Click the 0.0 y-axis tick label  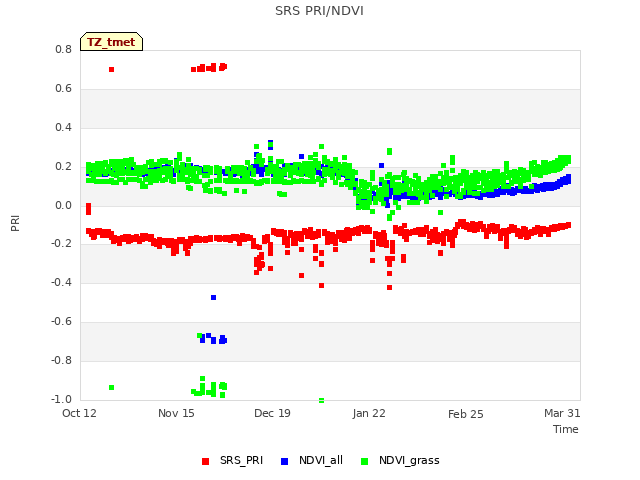[63, 205]
